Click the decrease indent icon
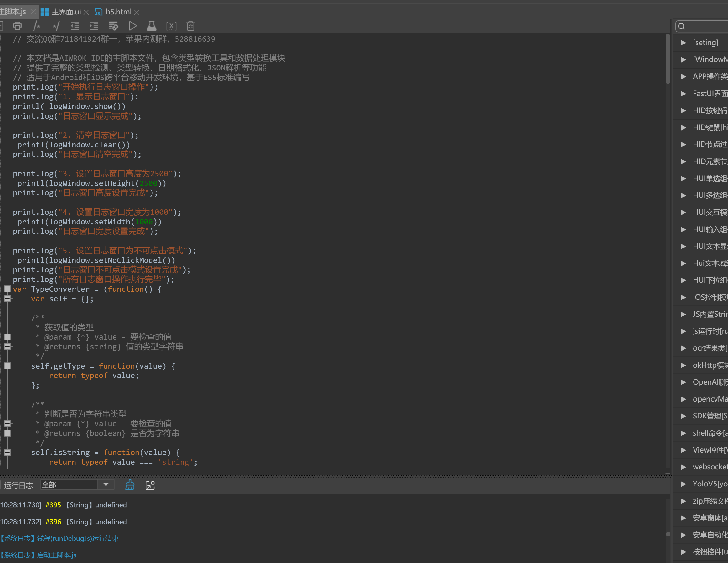 coord(75,26)
